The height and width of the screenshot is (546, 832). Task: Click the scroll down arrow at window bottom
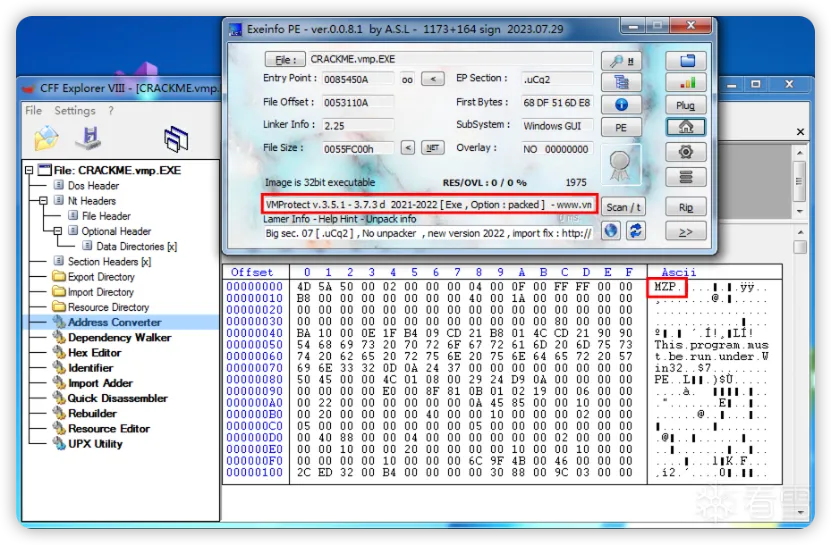pyautogui.click(x=800, y=512)
